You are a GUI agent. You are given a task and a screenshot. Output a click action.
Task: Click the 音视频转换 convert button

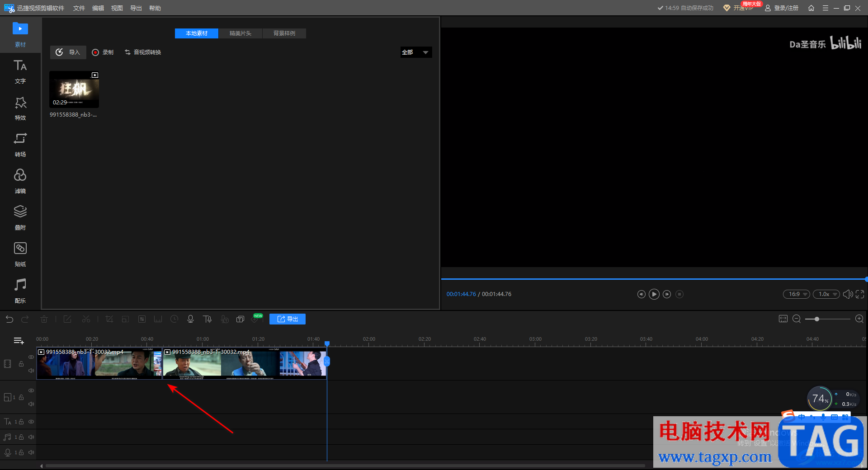pos(143,52)
